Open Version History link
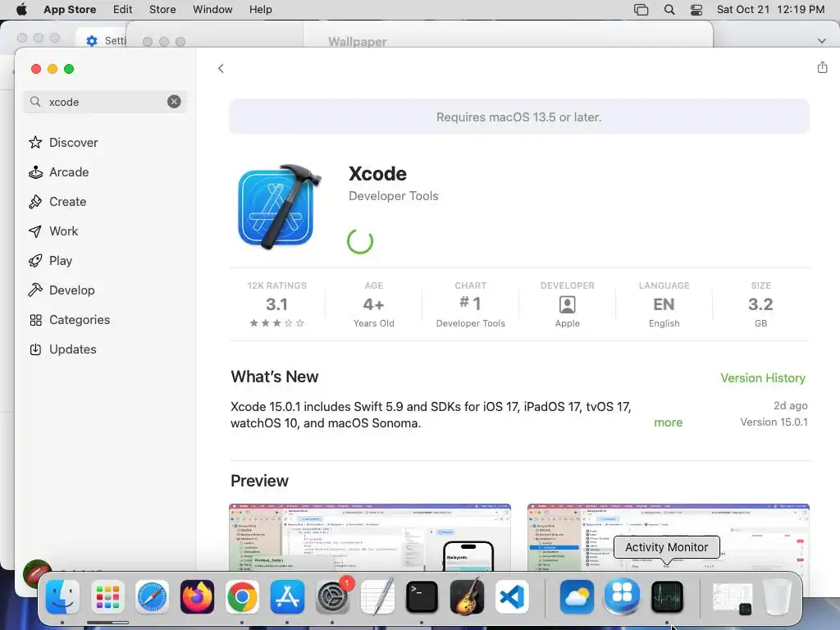This screenshot has width=840, height=630. click(763, 378)
